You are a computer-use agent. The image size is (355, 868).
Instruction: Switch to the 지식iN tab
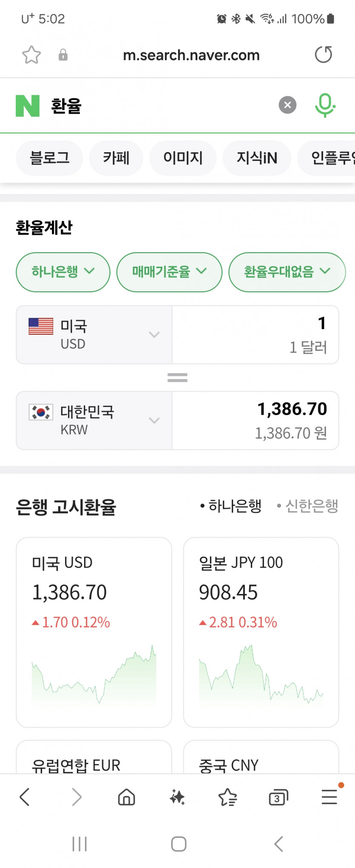tap(257, 158)
